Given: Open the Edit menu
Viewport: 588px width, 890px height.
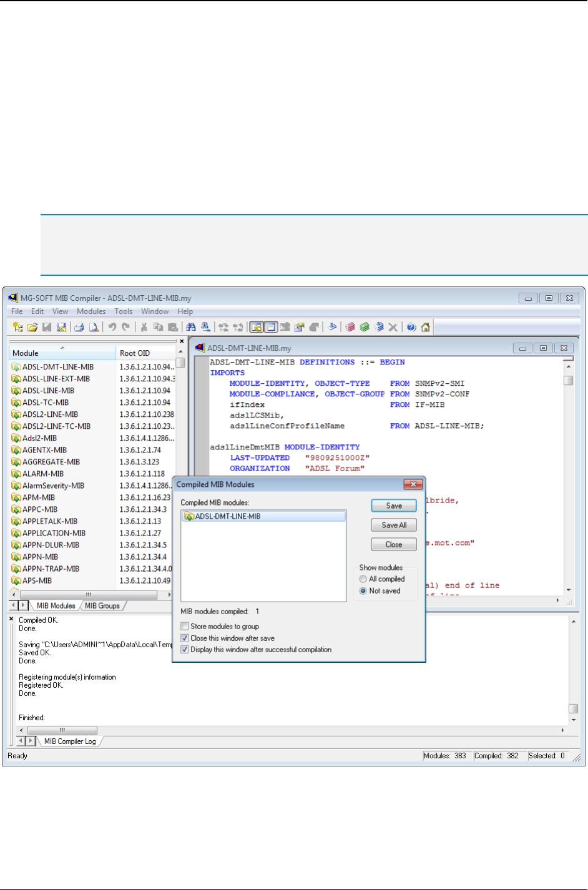Looking at the screenshot, I should pyautogui.click(x=37, y=311).
